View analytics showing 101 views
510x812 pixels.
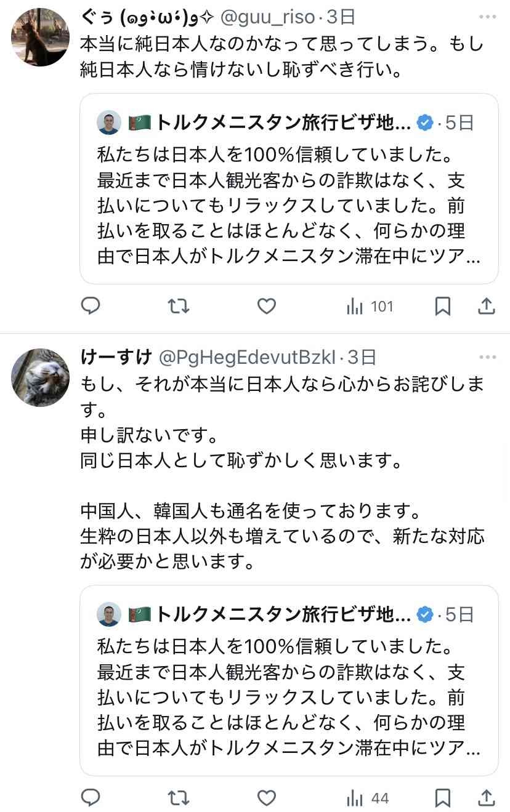(370, 306)
